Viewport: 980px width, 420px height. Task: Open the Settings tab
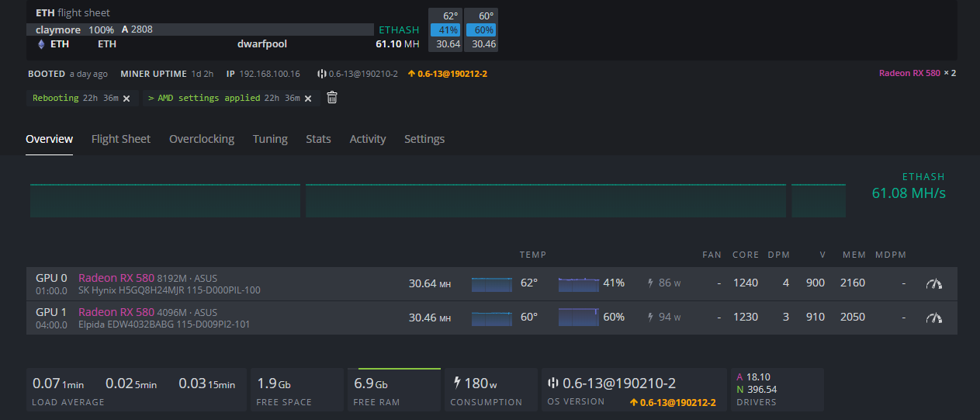[424, 139]
